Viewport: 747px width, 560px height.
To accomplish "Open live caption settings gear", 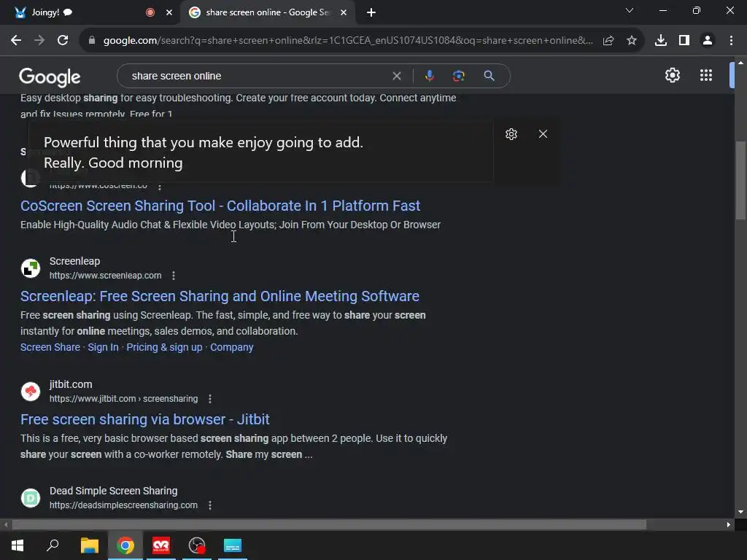I will (511, 134).
